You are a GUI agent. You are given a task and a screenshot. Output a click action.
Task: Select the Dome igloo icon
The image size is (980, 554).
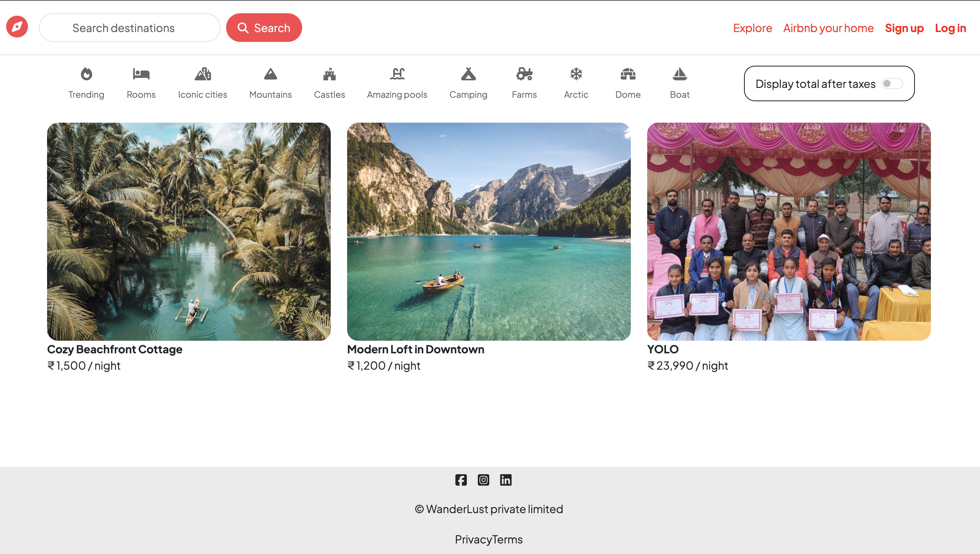[628, 74]
